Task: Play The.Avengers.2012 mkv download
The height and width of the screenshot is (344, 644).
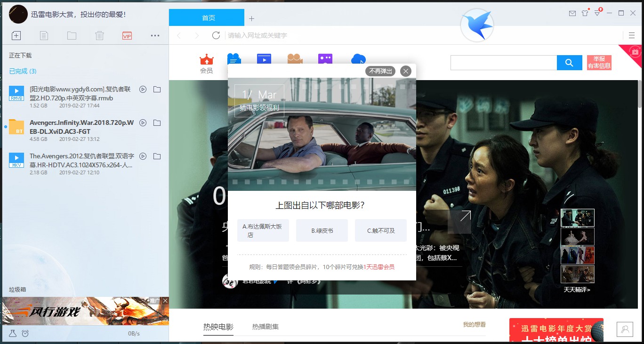Action: point(143,156)
